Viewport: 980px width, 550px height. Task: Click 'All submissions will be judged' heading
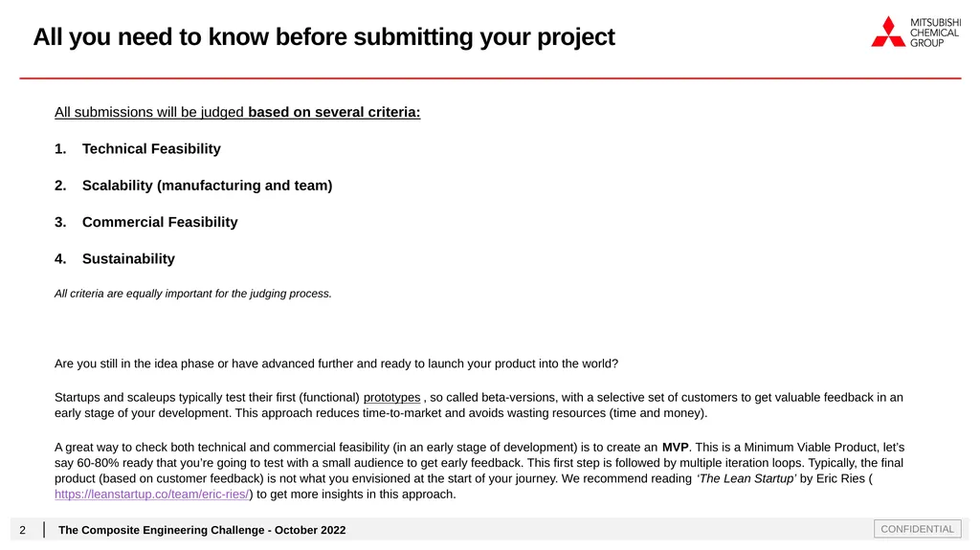pyautogui.click(x=148, y=113)
